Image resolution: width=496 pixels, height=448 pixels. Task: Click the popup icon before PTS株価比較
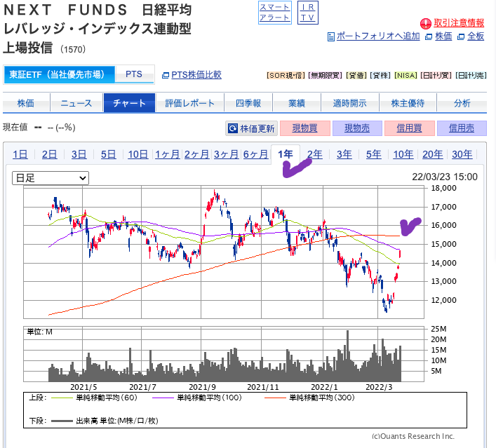pyautogui.click(x=165, y=75)
